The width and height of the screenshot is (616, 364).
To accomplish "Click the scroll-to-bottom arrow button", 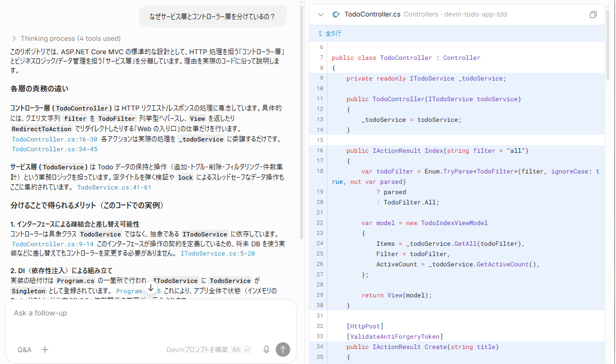I will click(151, 288).
